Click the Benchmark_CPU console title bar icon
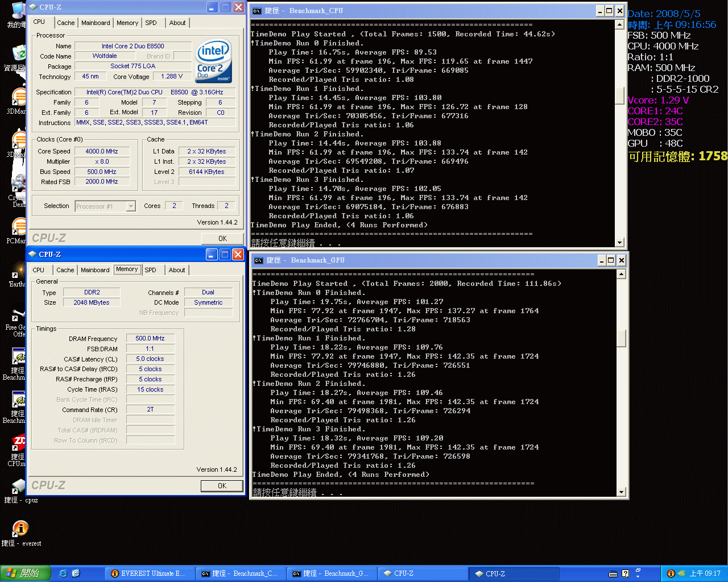This screenshot has height=582, width=728. click(257, 11)
